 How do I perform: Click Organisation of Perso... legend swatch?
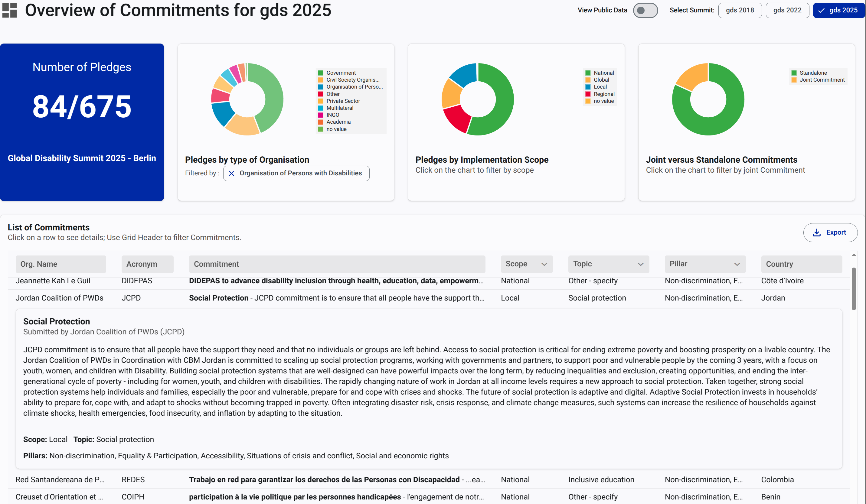321,87
